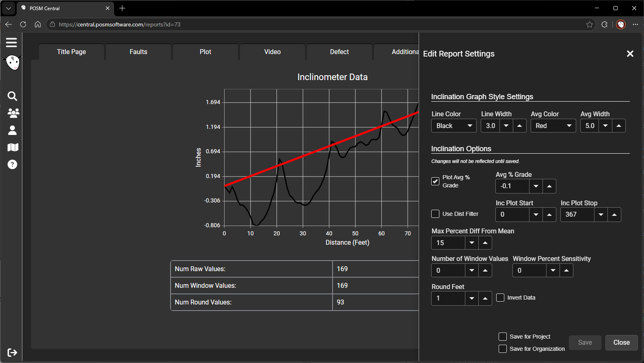Click the POSM opossum logo in the sidebar

tap(13, 63)
